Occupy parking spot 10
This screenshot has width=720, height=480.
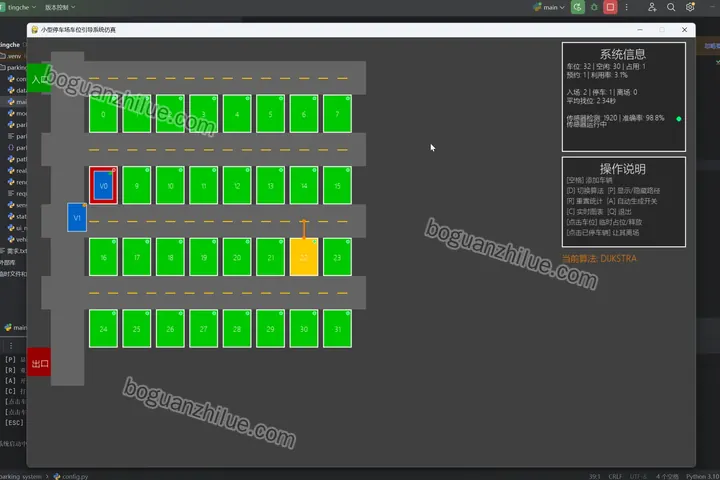click(170, 186)
